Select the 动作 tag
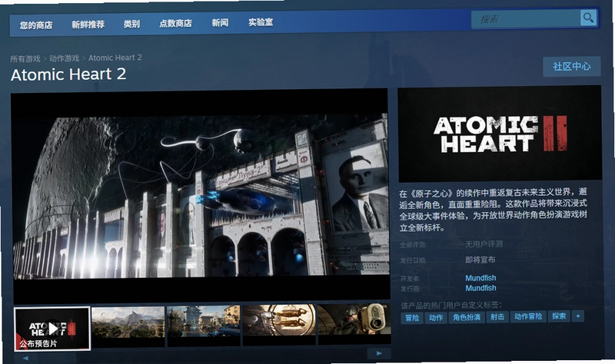615x364 pixels. click(x=436, y=317)
